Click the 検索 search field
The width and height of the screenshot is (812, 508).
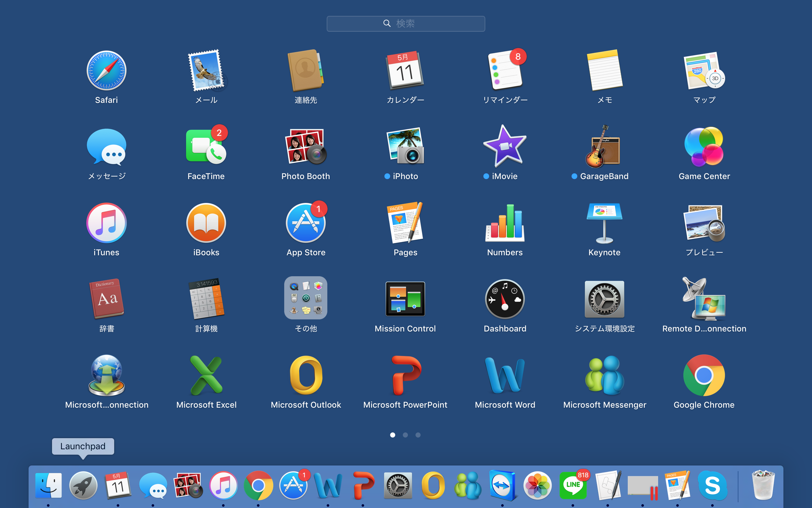[x=406, y=23]
